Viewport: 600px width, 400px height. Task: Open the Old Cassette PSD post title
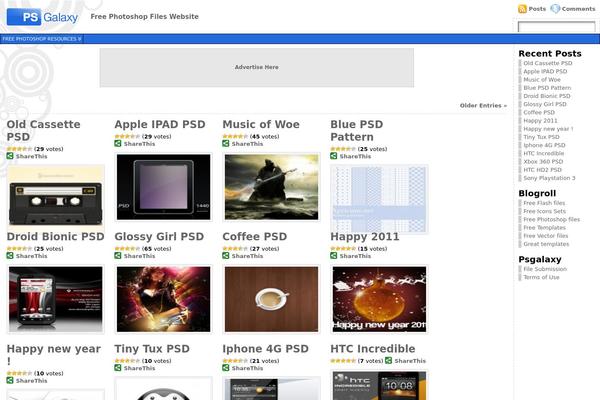(43, 131)
